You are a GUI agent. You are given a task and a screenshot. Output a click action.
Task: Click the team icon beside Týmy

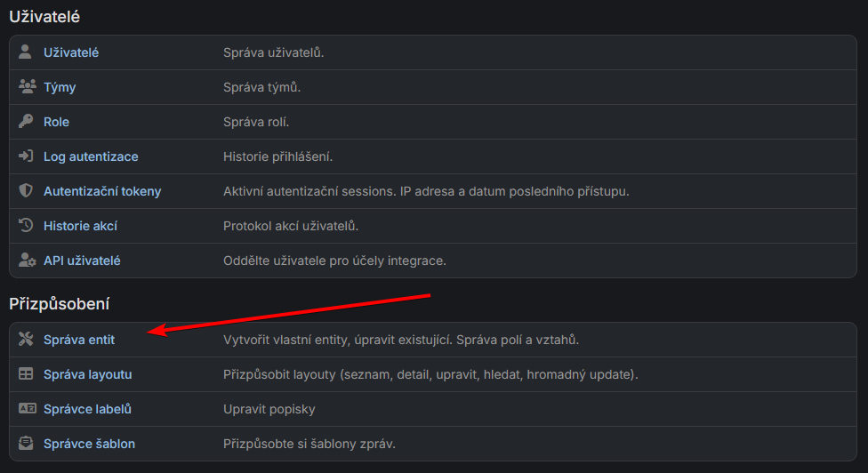(x=26, y=87)
